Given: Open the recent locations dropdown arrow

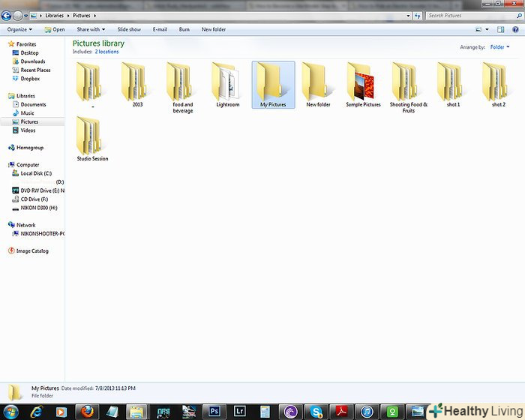Looking at the screenshot, I should click(x=25, y=16).
